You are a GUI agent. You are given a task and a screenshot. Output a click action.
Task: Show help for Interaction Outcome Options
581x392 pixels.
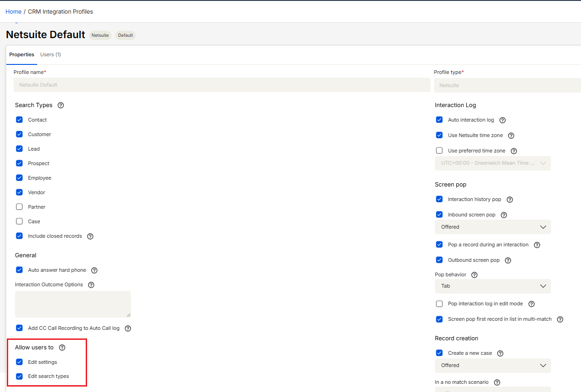pyautogui.click(x=91, y=285)
